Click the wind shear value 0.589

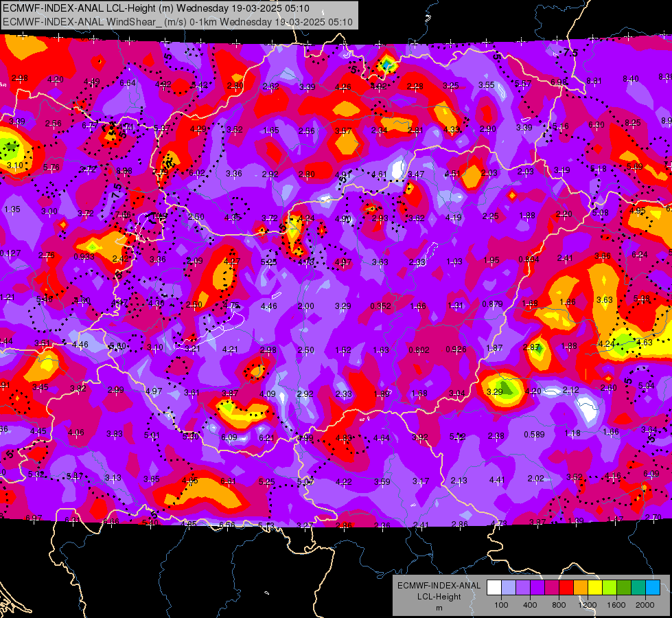[x=534, y=435]
